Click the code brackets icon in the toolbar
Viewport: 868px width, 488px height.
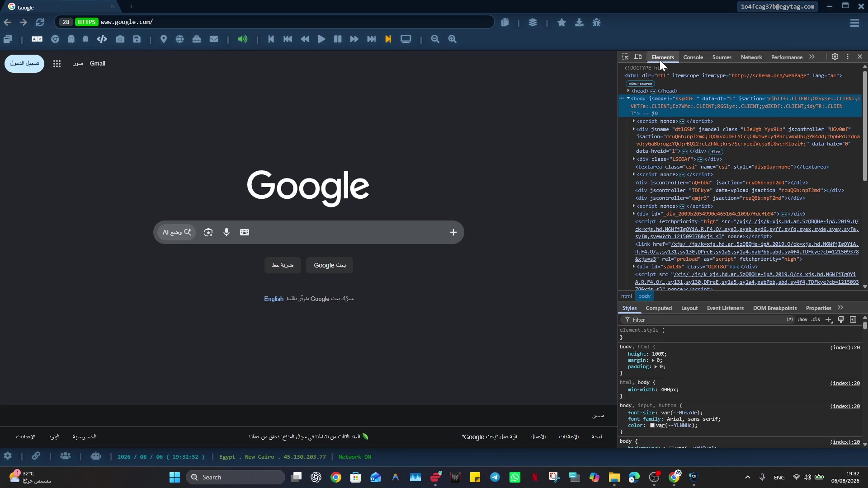(x=102, y=39)
